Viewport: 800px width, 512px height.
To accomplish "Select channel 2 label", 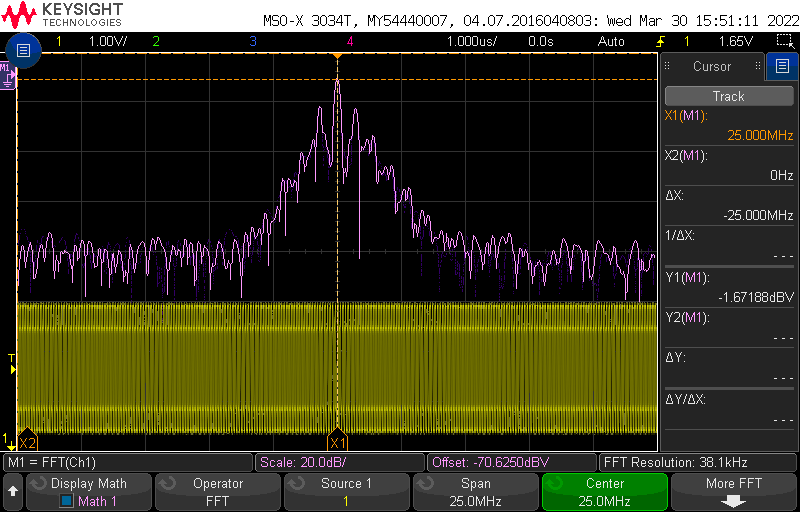I will pos(156,41).
